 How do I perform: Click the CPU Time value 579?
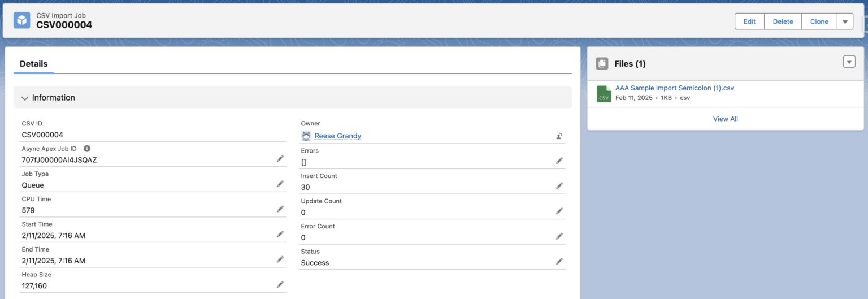(x=28, y=210)
